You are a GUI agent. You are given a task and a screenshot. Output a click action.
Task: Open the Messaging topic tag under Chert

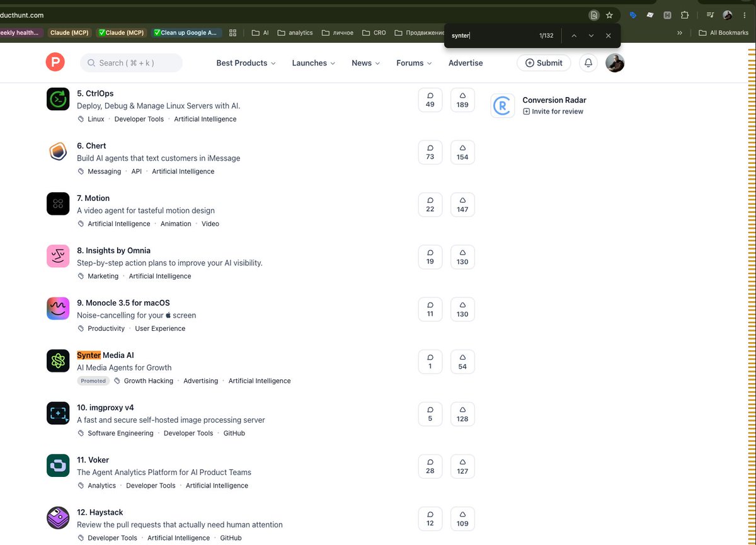[x=104, y=171]
